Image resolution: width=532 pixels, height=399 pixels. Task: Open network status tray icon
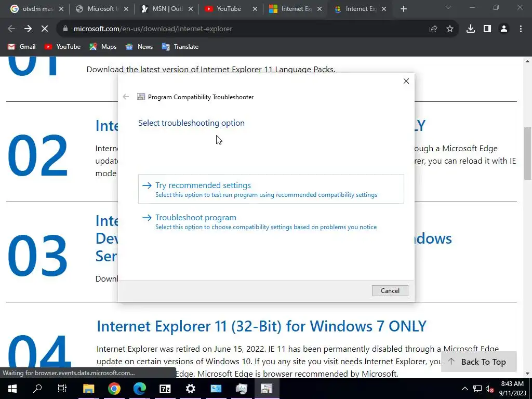pos(477,389)
